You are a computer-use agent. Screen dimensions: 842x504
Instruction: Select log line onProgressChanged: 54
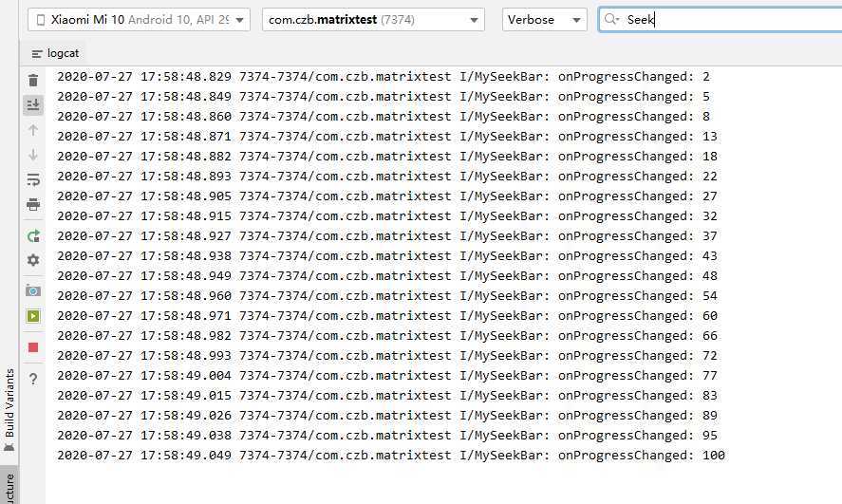click(387, 296)
